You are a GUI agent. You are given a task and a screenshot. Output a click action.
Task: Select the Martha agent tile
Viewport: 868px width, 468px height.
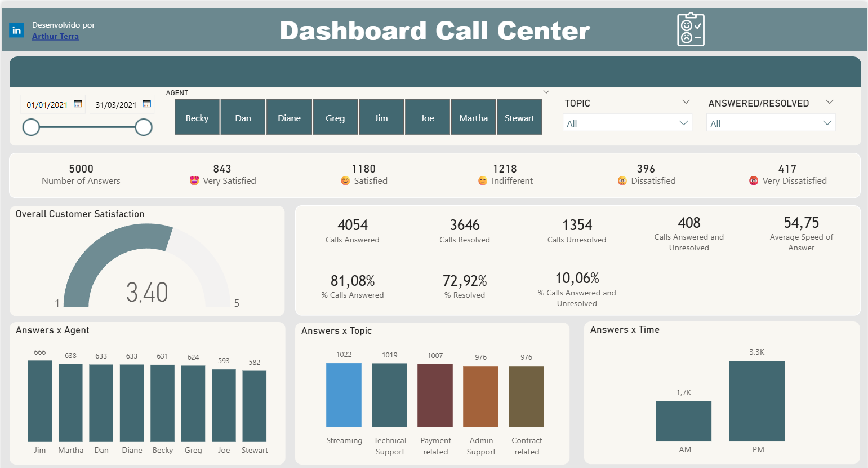473,117
